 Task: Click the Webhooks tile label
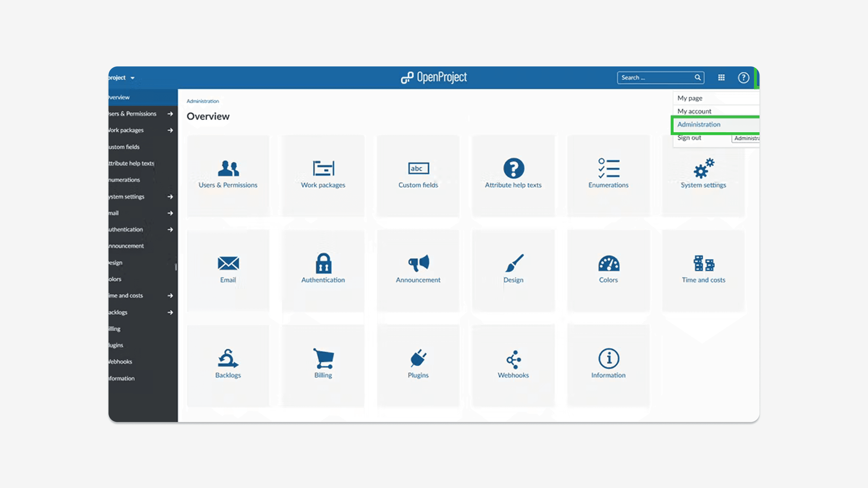tap(514, 375)
